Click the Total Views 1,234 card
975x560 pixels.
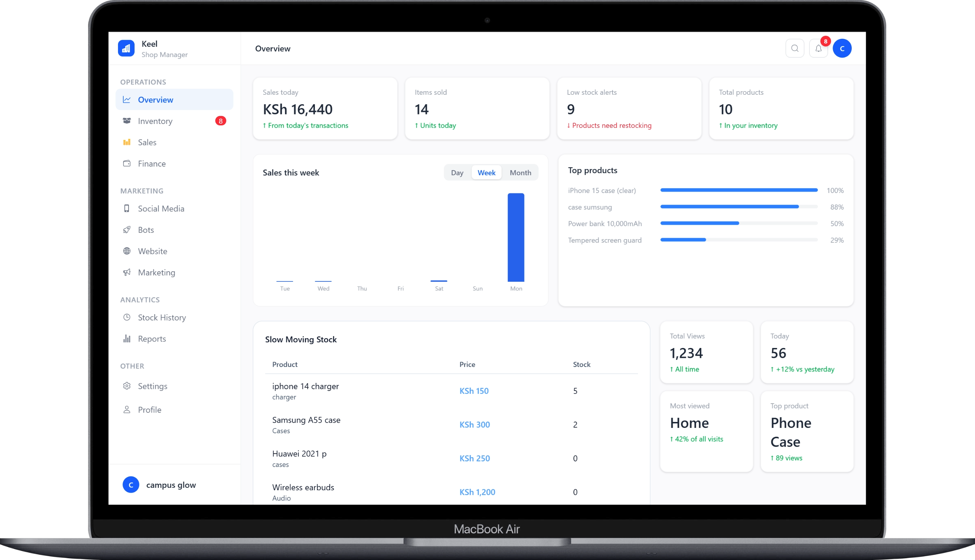(706, 352)
